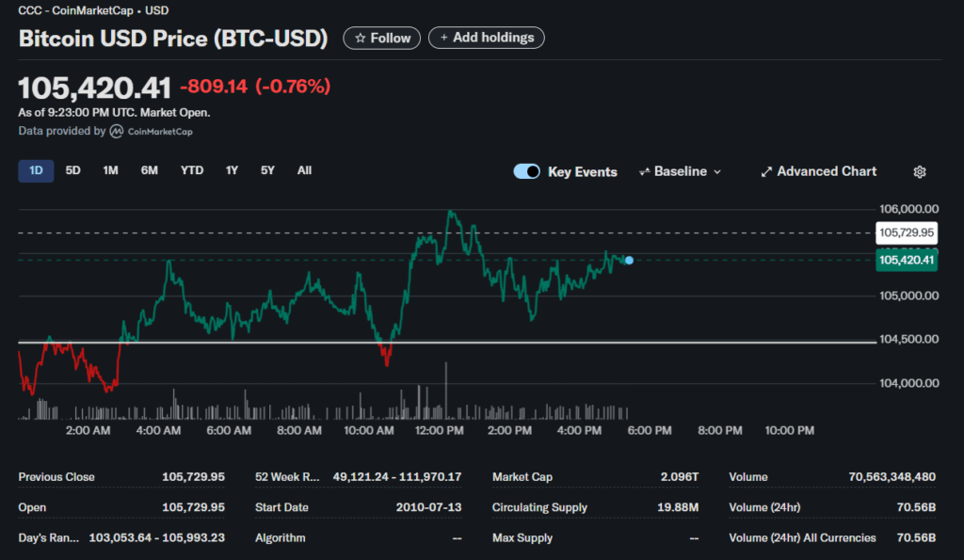This screenshot has height=560, width=964.
Task: Click the 52 Week Range value
Action: pos(397,477)
